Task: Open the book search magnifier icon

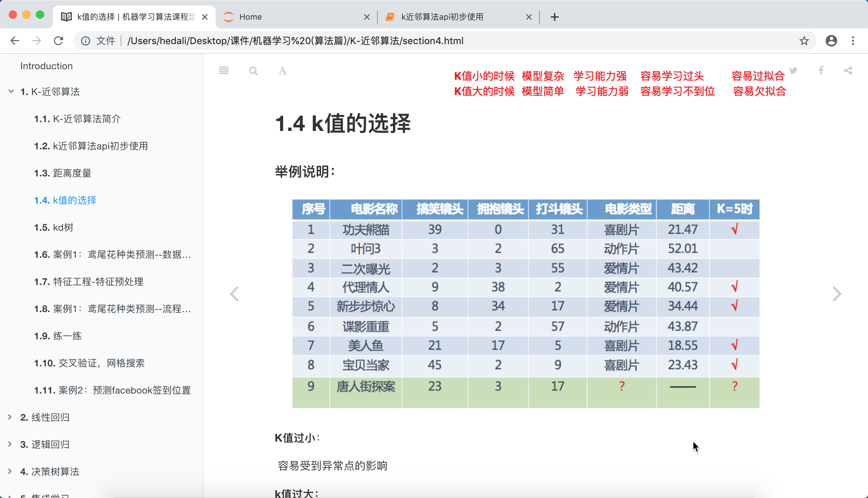Action: click(253, 71)
